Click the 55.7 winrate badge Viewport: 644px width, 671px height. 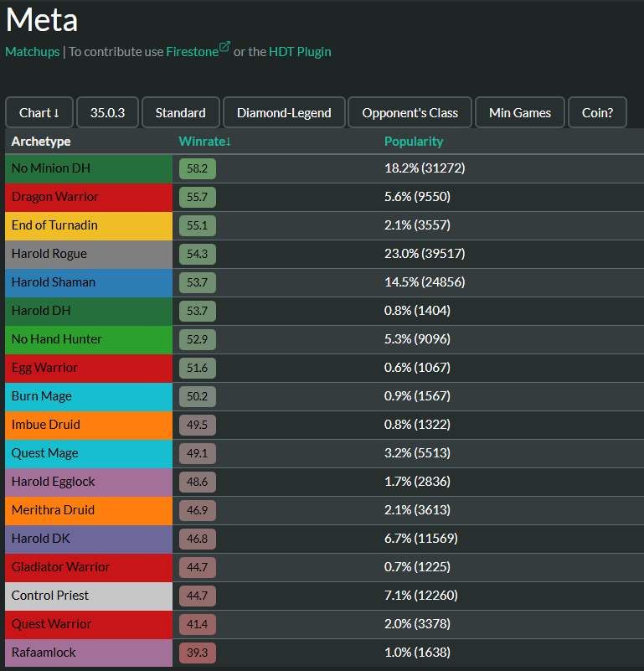[x=198, y=197]
